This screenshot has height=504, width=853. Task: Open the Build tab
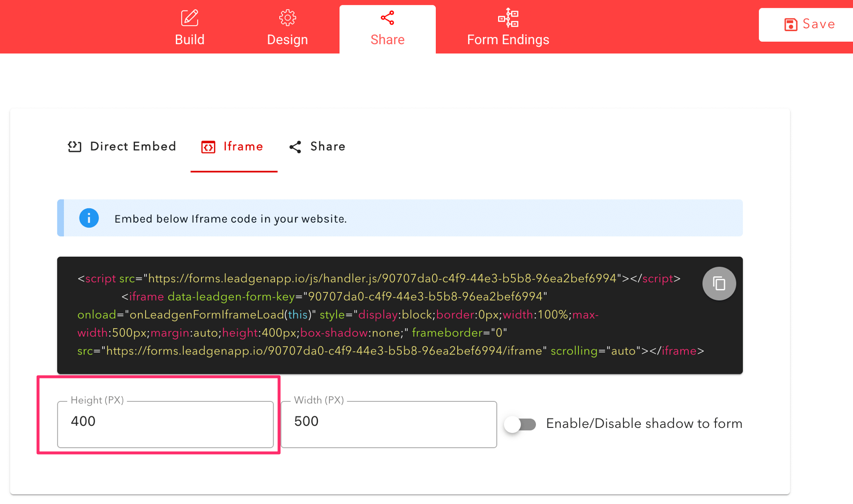pos(189,39)
